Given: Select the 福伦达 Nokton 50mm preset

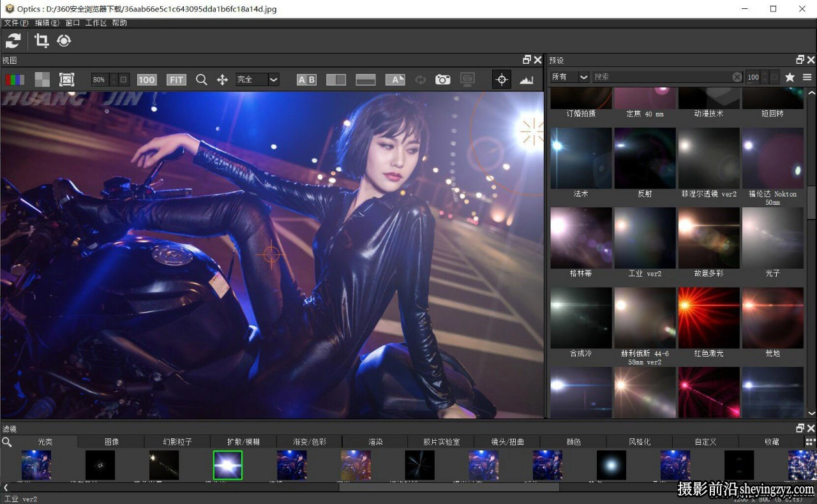Looking at the screenshot, I should point(772,158).
